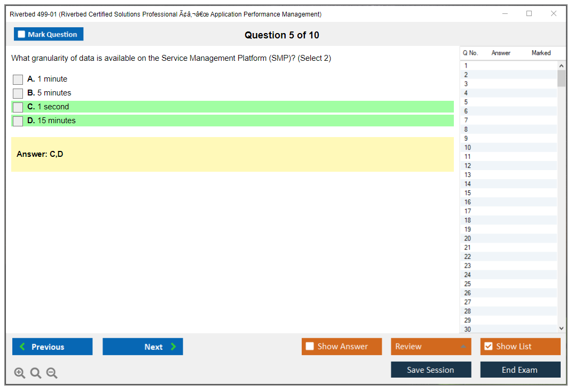Select answer checkbox A. 1 minute

(x=18, y=79)
